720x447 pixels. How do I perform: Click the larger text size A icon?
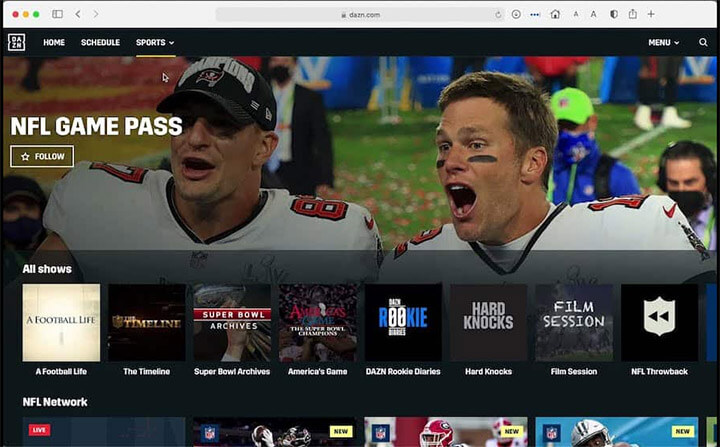click(x=593, y=14)
